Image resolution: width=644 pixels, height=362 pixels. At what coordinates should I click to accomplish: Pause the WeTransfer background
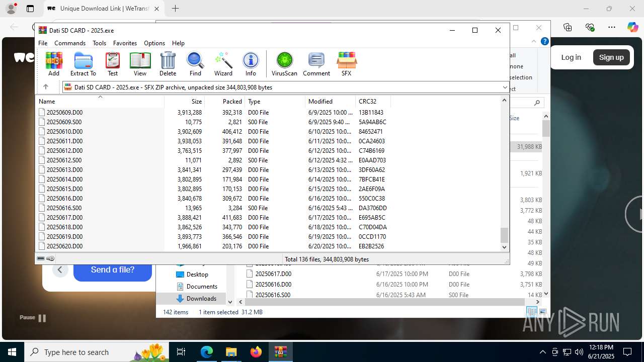[x=33, y=318]
